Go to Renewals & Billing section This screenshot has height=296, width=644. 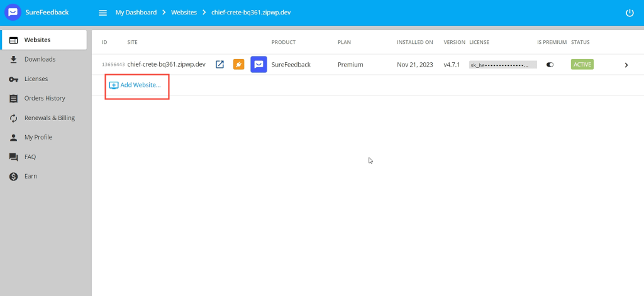(49, 118)
